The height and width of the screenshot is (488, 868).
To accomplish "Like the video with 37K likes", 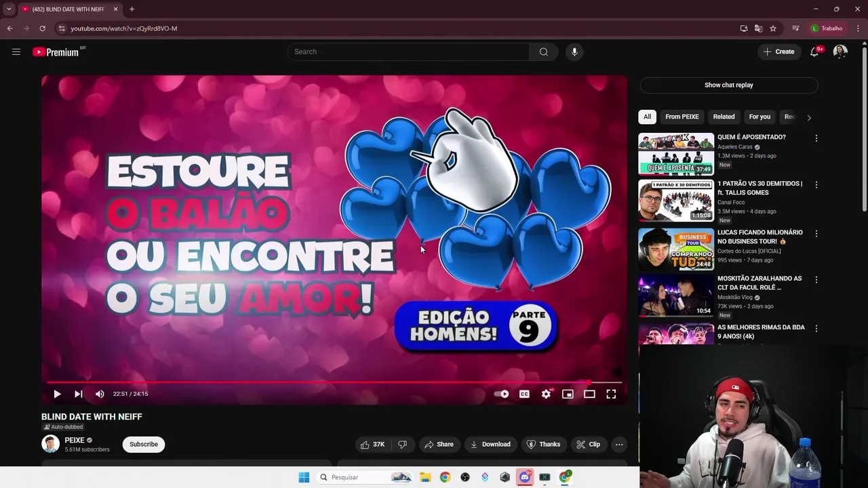I will (373, 445).
